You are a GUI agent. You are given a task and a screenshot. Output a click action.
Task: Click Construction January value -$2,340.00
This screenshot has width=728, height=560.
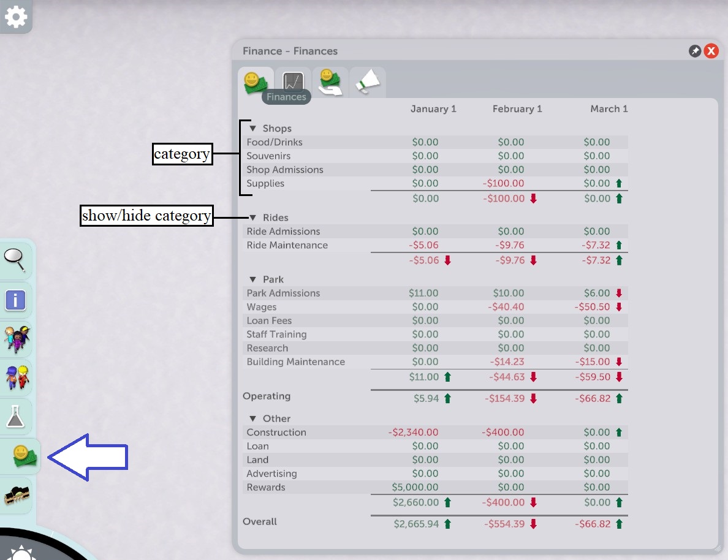tap(413, 433)
